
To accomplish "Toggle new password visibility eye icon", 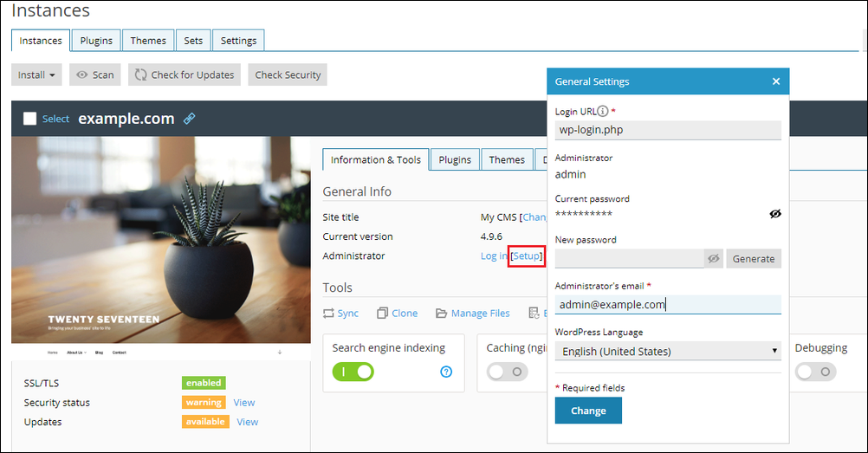I will [714, 258].
